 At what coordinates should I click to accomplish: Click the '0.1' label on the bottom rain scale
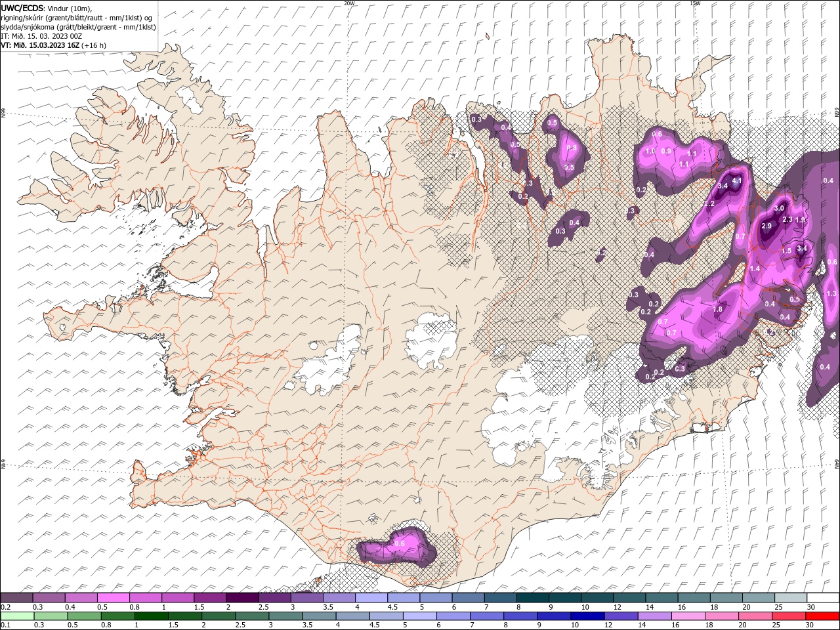point(5,625)
